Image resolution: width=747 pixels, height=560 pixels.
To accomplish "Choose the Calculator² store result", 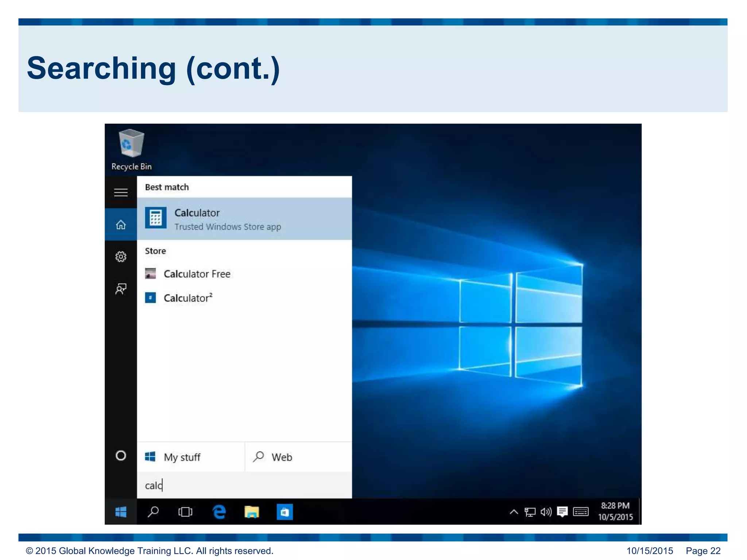I will [187, 298].
